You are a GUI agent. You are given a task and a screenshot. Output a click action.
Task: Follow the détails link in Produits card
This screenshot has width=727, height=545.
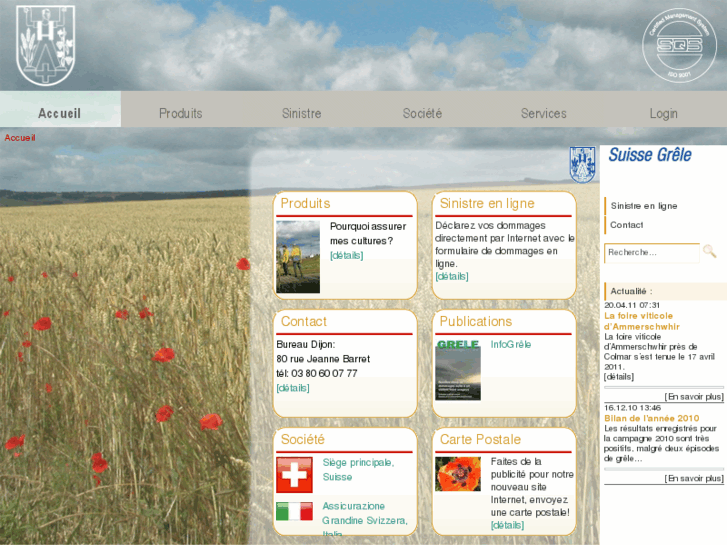(x=347, y=256)
